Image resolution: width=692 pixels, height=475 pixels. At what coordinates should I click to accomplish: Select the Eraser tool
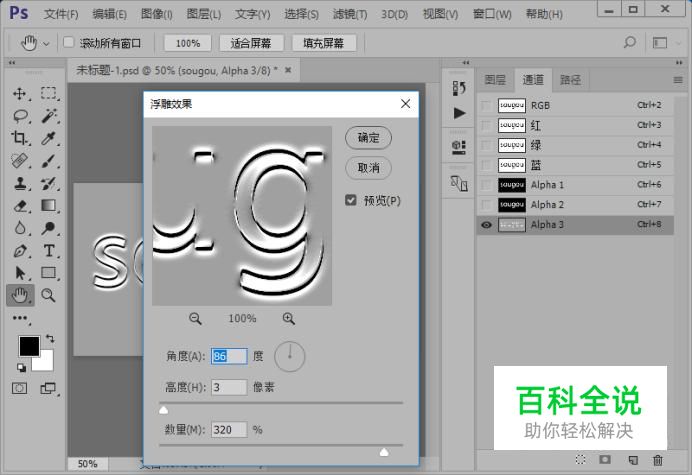coord(20,206)
